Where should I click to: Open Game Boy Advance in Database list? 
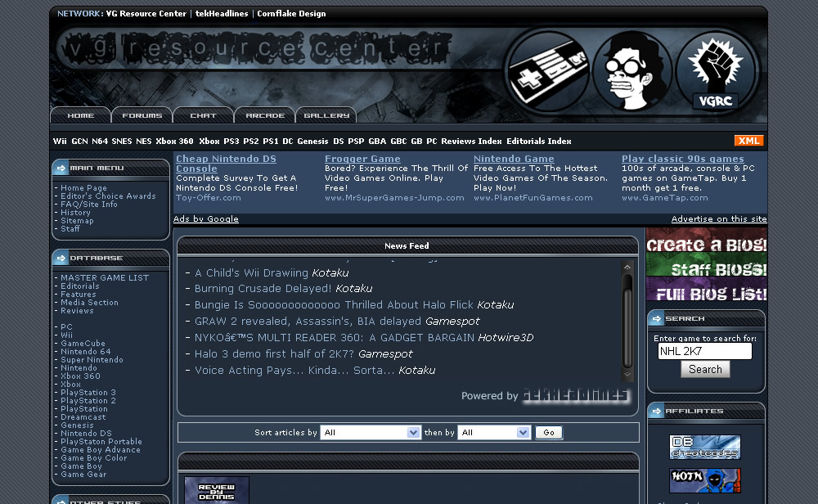point(100,450)
